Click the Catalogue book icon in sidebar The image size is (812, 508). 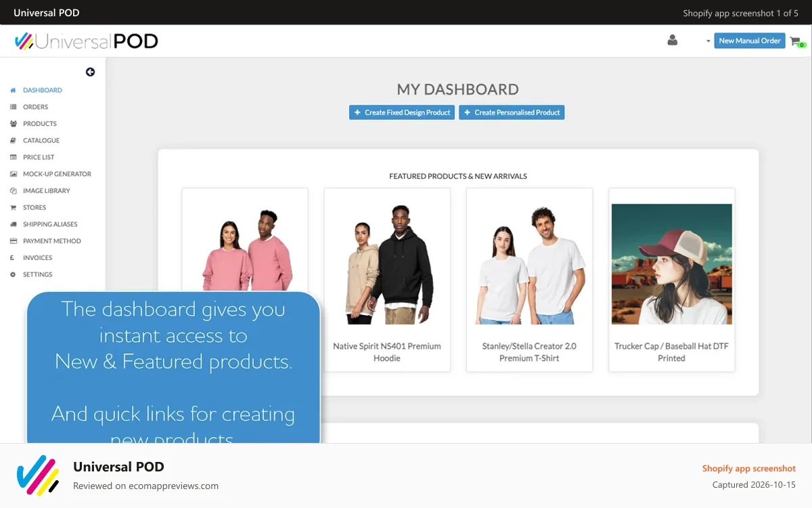pyautogui.click(x=13, y=140)
